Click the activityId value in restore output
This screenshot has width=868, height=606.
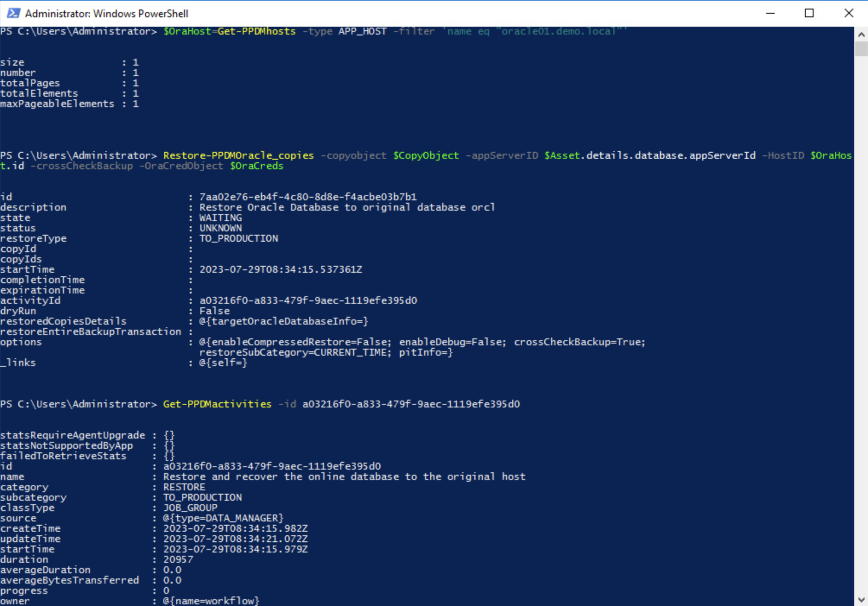308,300
